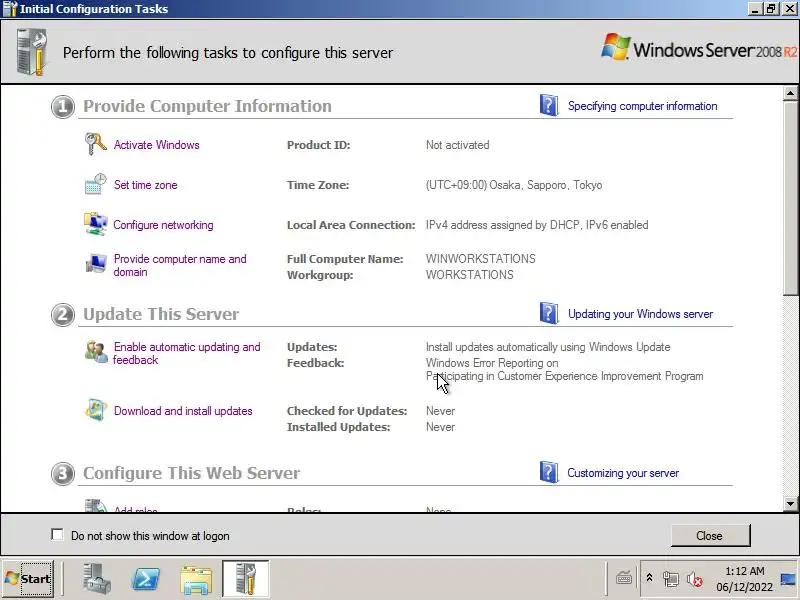Open Provide computer name and domain link
This screenshot has height=600, width=800.
click(180, 265)
